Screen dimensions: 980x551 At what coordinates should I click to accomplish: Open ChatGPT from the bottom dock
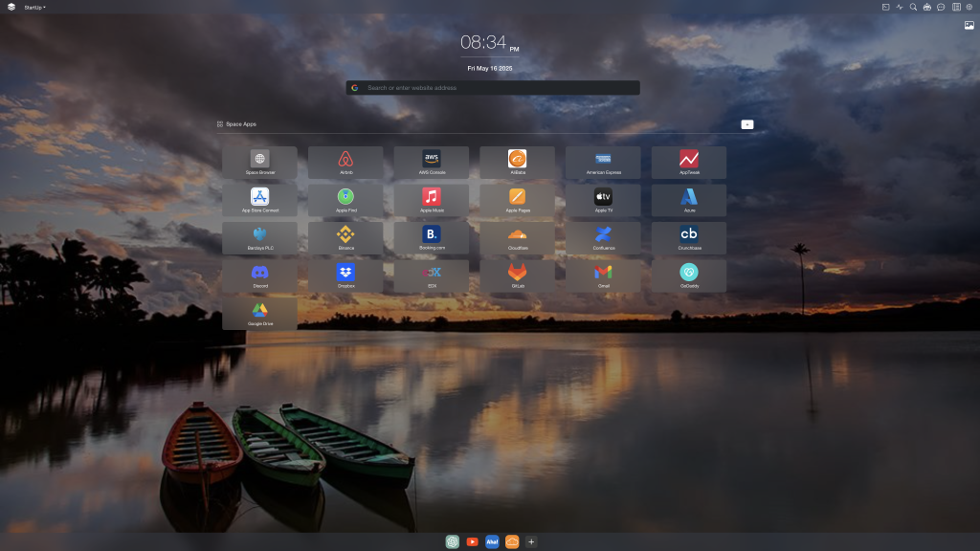point(453,541)
